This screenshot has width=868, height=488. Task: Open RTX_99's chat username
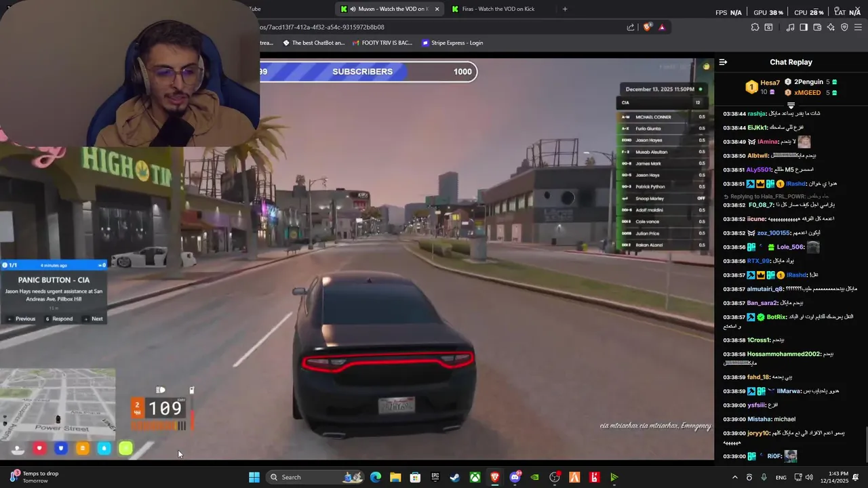[759, 261]
